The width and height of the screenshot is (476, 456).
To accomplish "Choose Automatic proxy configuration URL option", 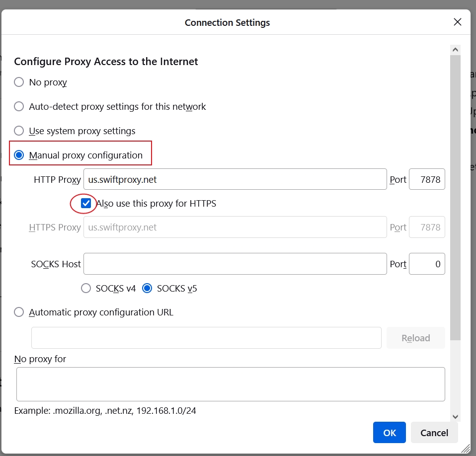I will click(x=19, y=312).
